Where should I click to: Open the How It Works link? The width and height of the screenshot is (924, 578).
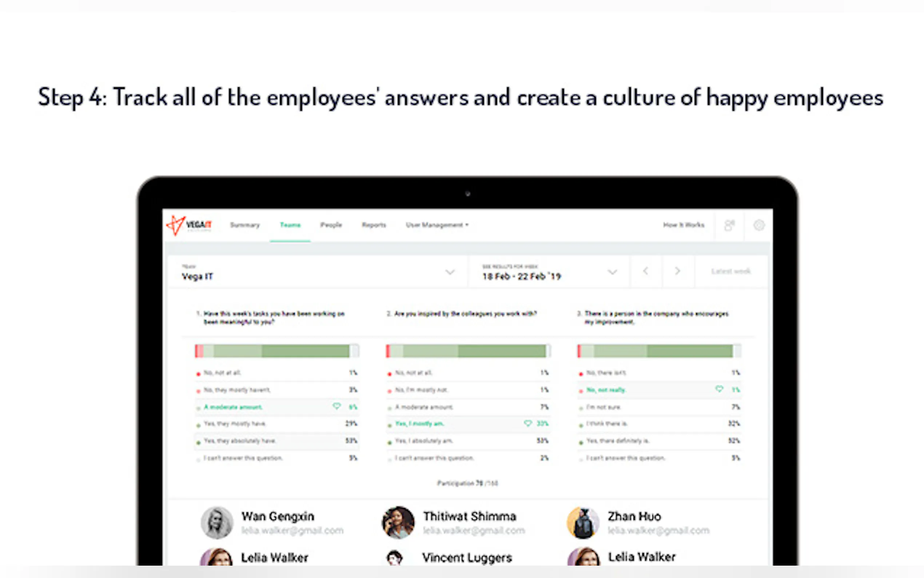pyautogui.click(x=684, y=225)
